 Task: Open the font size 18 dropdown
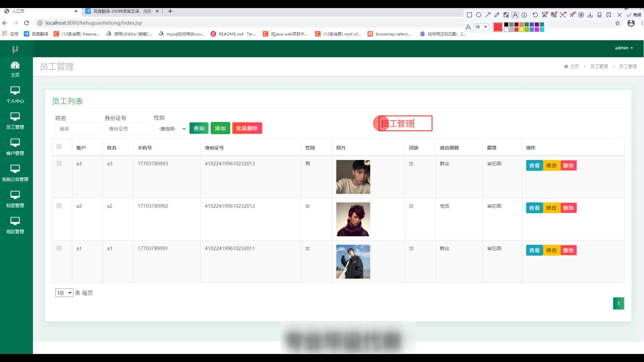(481, 27)
